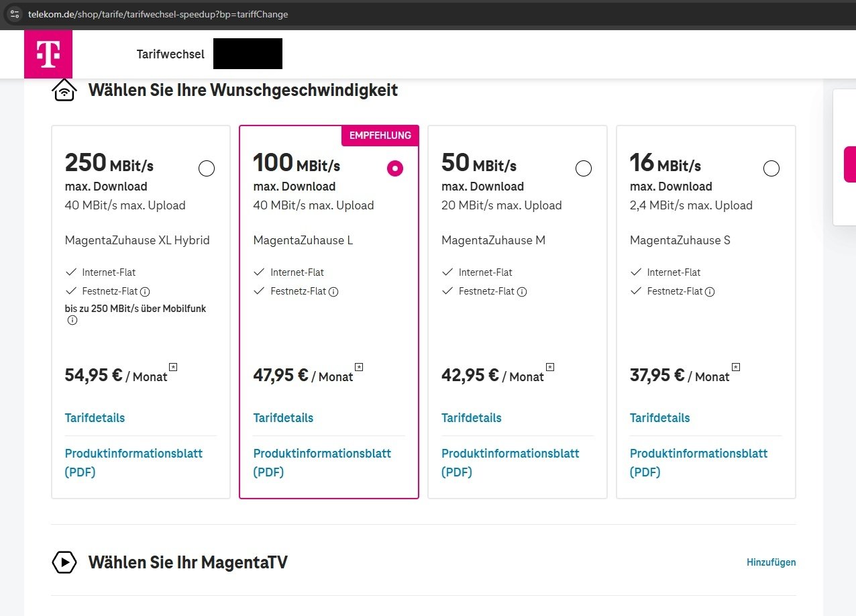Select the 250 MBit/s radio button
Image resolution: width=856 pixels, height=616 pixels.
point(207,168)
